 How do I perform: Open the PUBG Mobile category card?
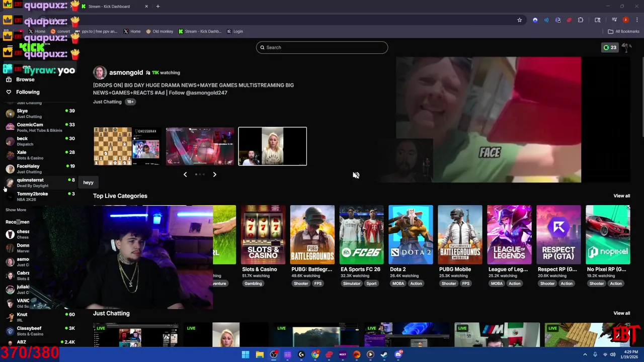click(460, 235)
